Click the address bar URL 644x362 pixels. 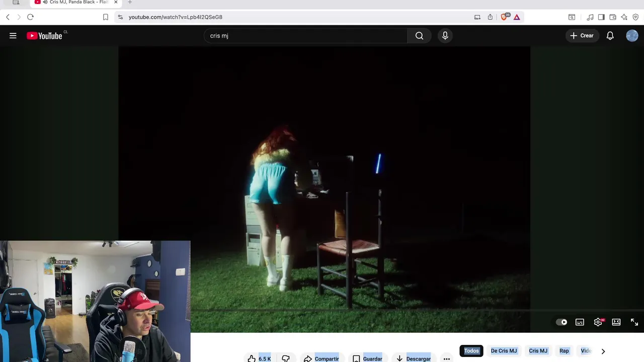click(x=175, y=17)
